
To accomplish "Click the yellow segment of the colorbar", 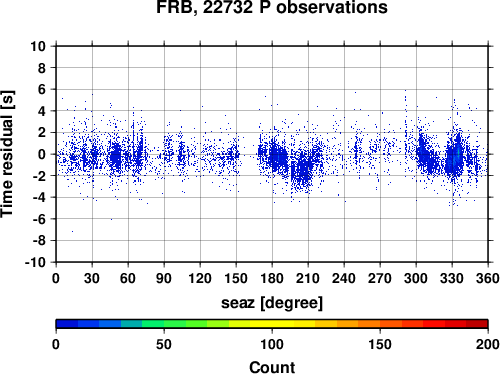I will coord(272,324).
